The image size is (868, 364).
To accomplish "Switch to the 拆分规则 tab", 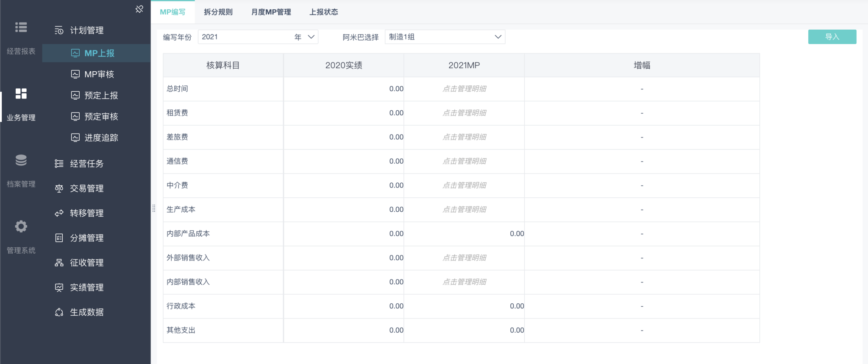I will click(x=218, y=12).
